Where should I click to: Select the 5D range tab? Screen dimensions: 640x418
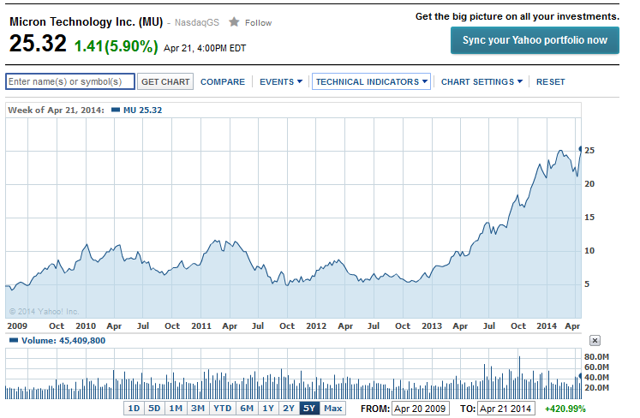[154, 408]
